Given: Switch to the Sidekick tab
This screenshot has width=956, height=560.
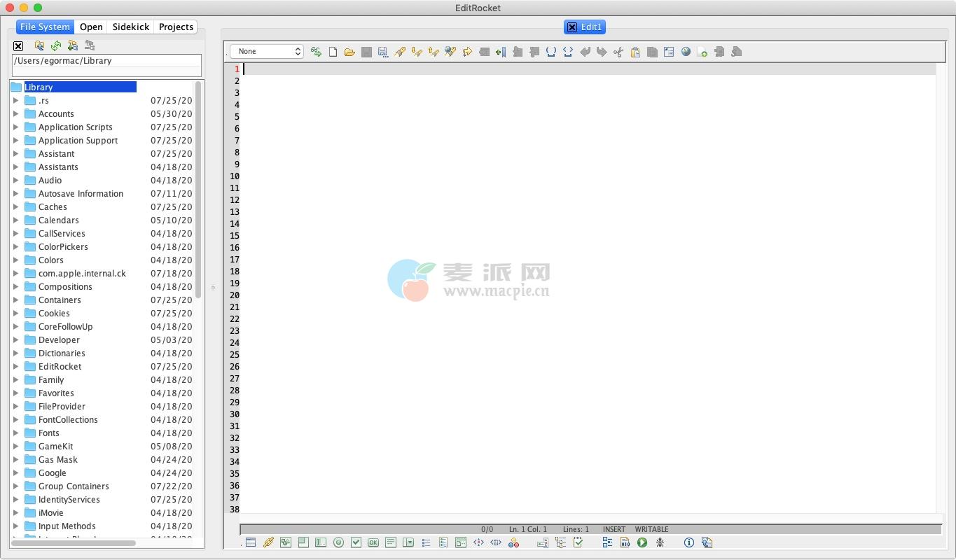Looking at the screenshot, I should (130, 27).
